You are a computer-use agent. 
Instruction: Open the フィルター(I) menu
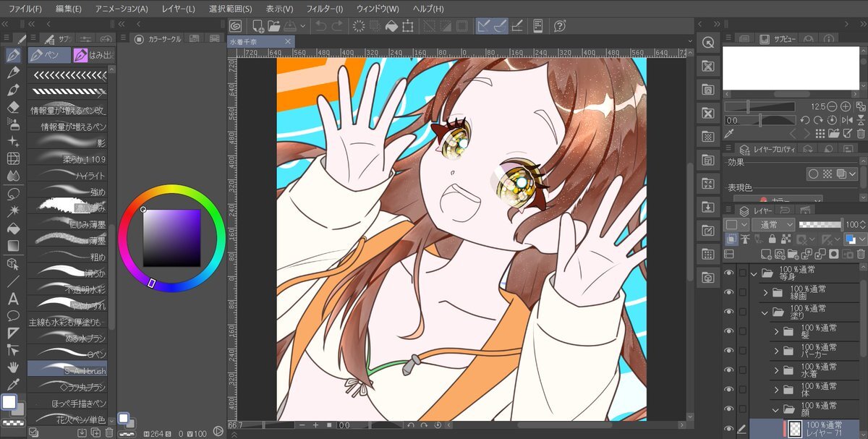click(x=324, y=9)
